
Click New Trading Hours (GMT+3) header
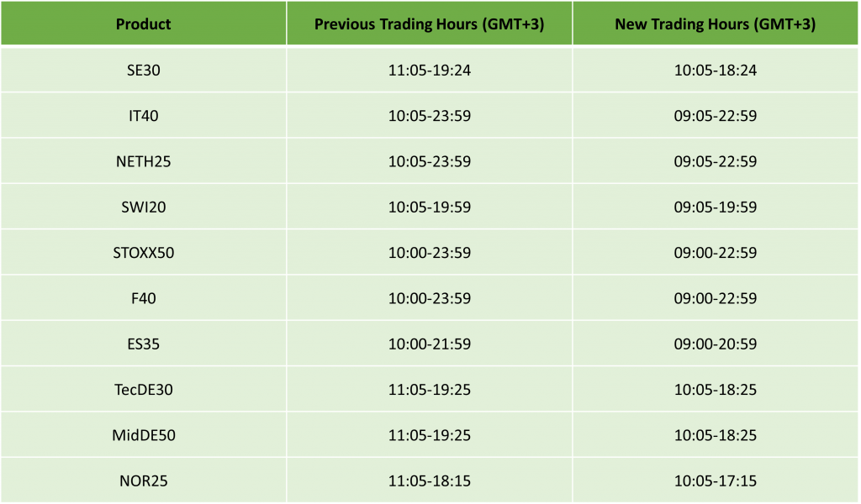(x=716, y=24)
